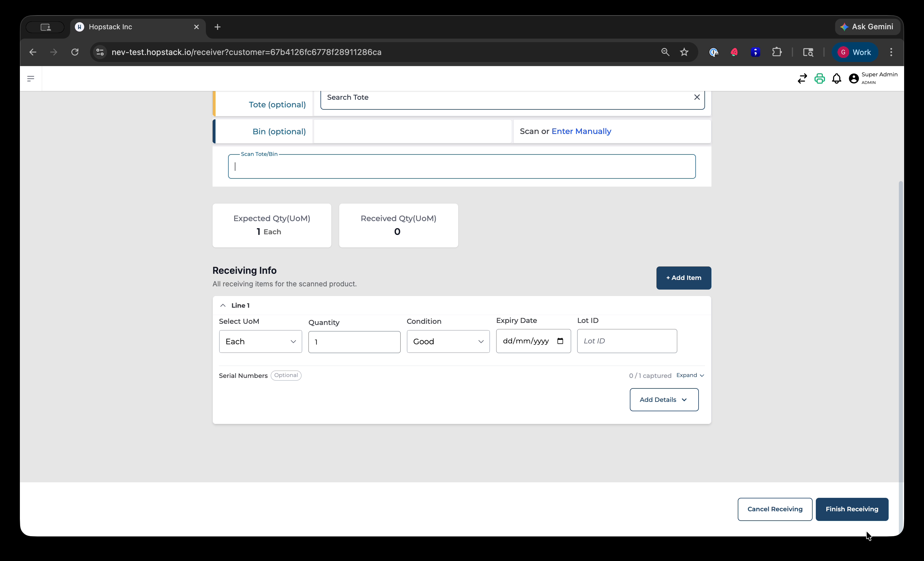Click the Receiving Info heading
This screenshot has width=924, height=561.
[x=244, y=270]
